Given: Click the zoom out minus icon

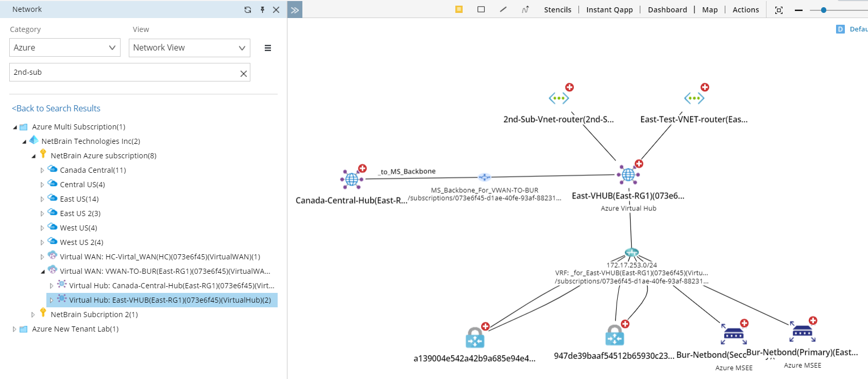Looking at the screenshot, I should click(x=798, y=10).
